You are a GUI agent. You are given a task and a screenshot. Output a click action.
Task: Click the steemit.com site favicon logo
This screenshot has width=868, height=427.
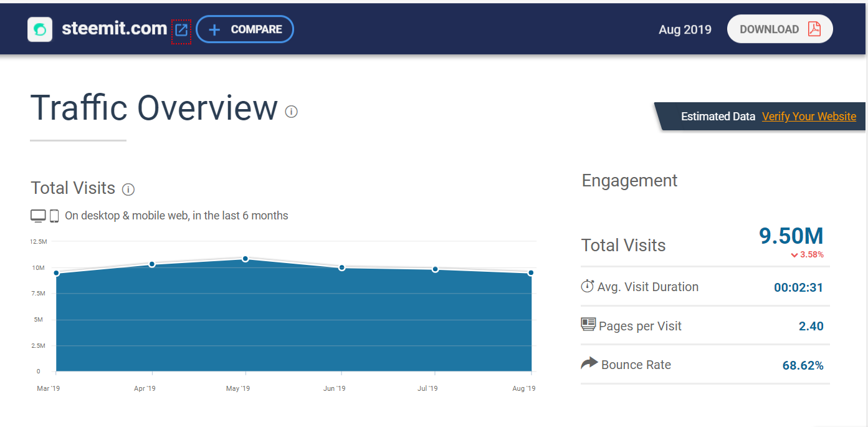[x=40, y=29]
